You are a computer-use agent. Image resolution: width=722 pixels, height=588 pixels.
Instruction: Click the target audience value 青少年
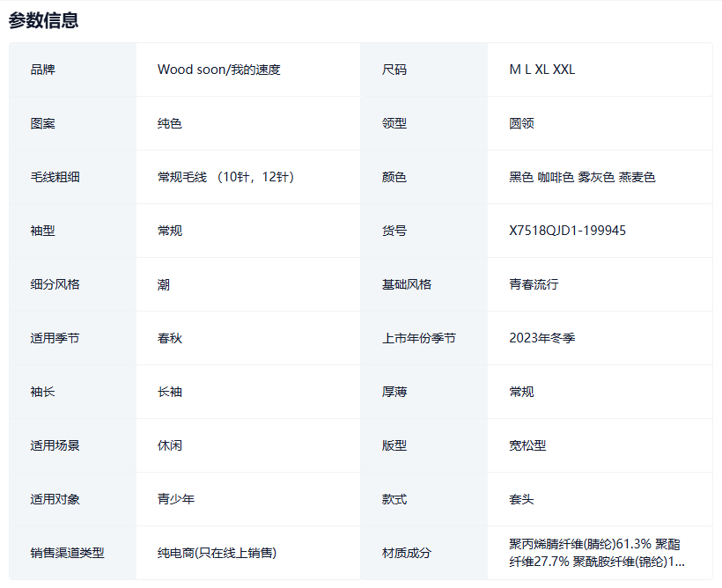click(x=176, y=499)
